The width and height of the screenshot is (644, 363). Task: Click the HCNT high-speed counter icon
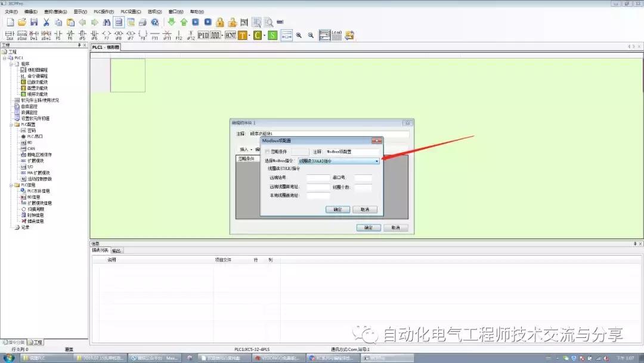230,35
